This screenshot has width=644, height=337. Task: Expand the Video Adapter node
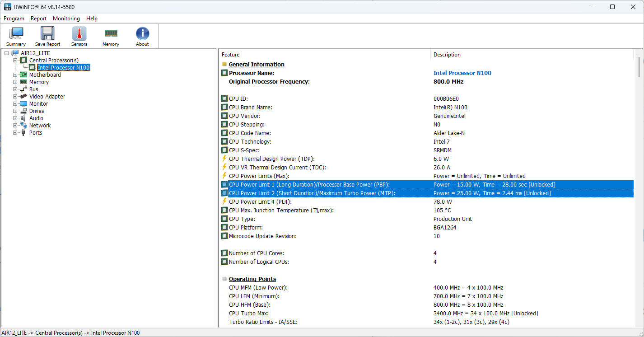point(15,97)
